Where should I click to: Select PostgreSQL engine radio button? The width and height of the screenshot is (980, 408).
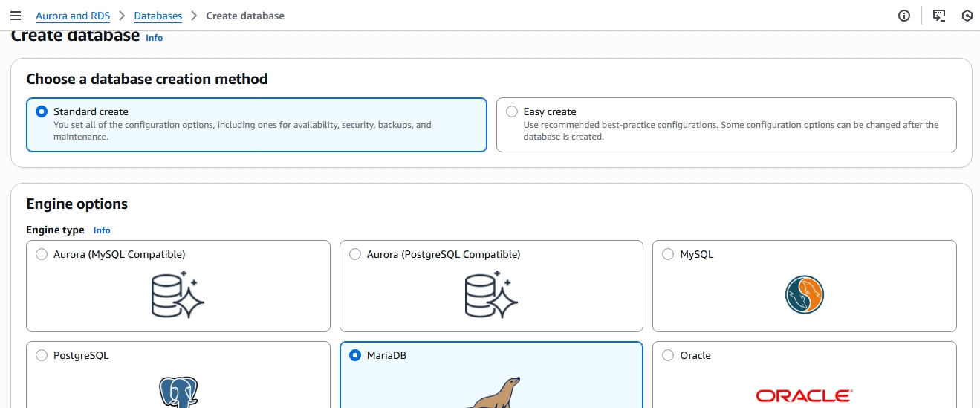pyautogui.click(x=42, y=355)
